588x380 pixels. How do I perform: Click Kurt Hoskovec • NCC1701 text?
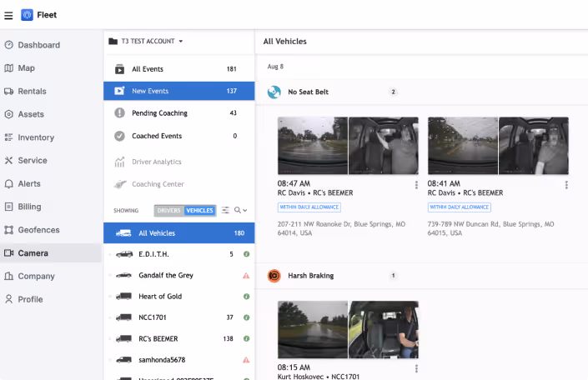click(x=319, y=377)
